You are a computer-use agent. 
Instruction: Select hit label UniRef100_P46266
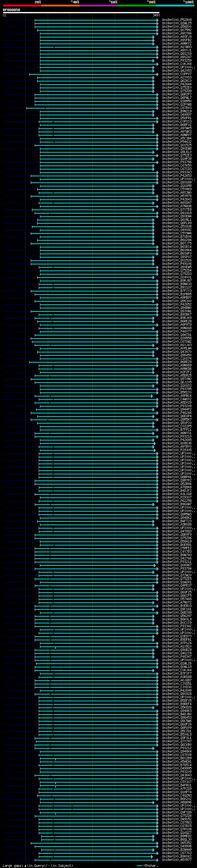[x=177, y=413]
